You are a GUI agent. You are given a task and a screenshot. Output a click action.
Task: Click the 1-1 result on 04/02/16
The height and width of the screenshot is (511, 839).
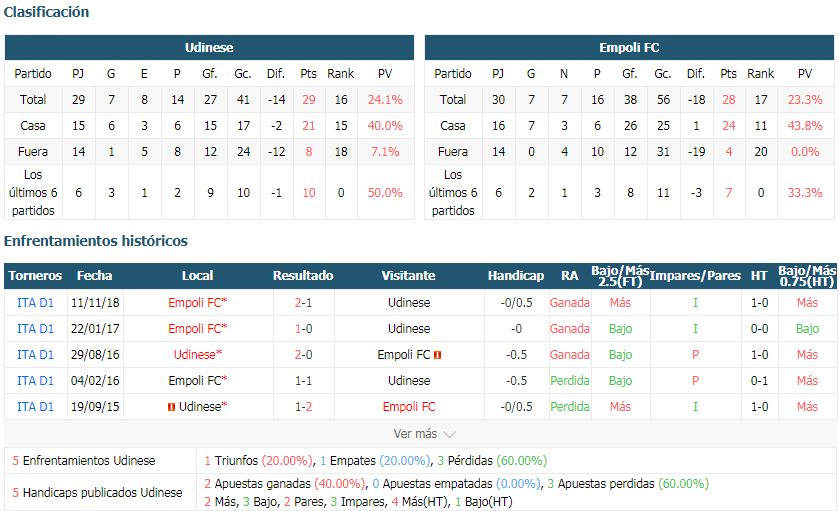tap(303, 380)
